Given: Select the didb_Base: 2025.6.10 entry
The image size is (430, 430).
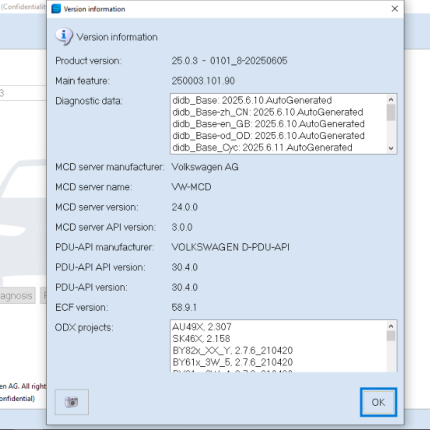Looking at the screenshot, I should [x=252, y=100].
